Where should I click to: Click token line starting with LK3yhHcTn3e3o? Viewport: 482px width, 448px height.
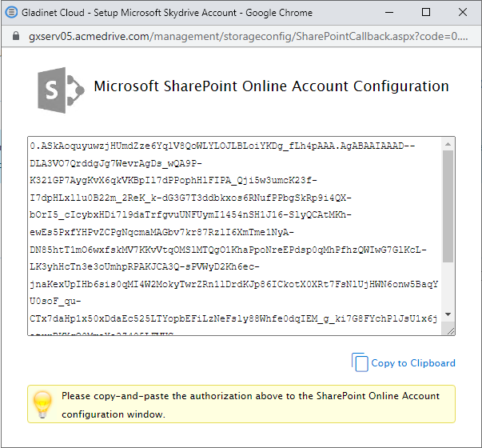(x=145, y=266)
